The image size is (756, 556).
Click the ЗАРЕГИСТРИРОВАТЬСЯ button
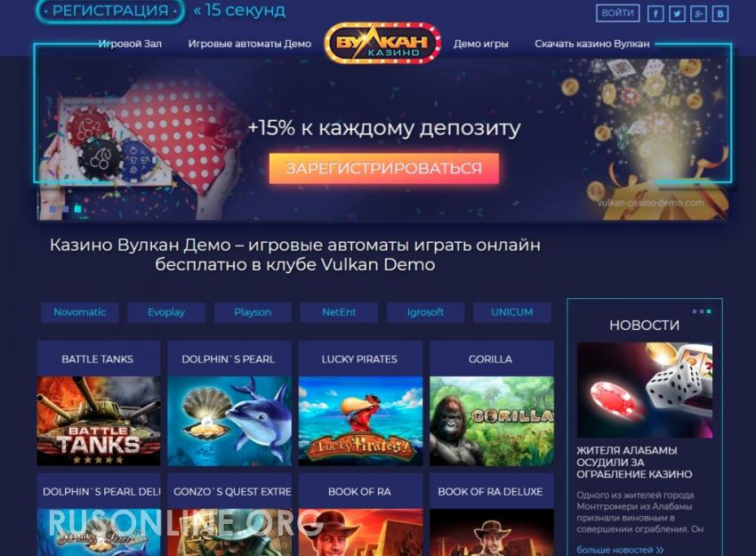(x=384, y=168)
